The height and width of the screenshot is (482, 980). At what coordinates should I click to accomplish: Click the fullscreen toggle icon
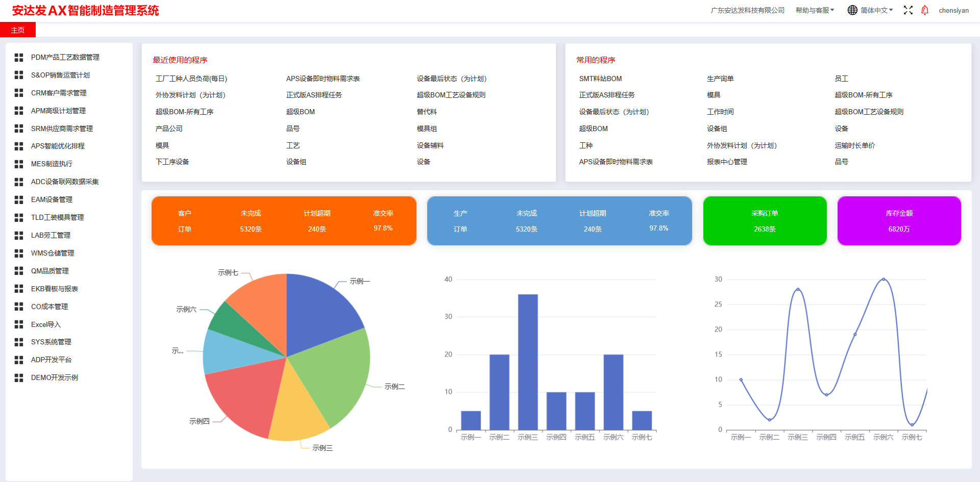908,10
